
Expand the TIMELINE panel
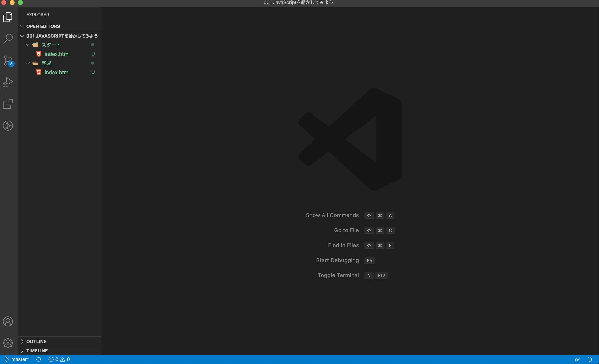(59, 351)
